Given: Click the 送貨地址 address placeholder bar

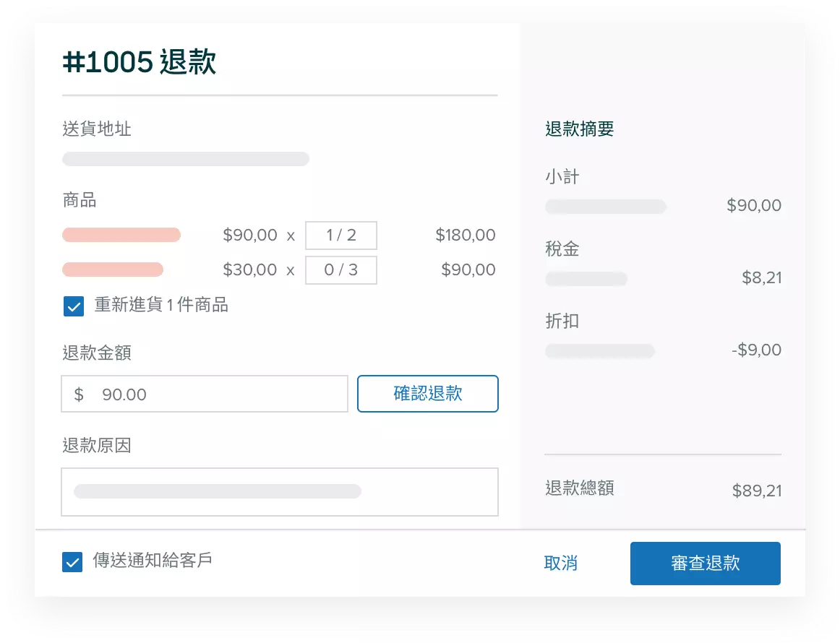Looking at the screenshot, I should click(x=186, y=159).
